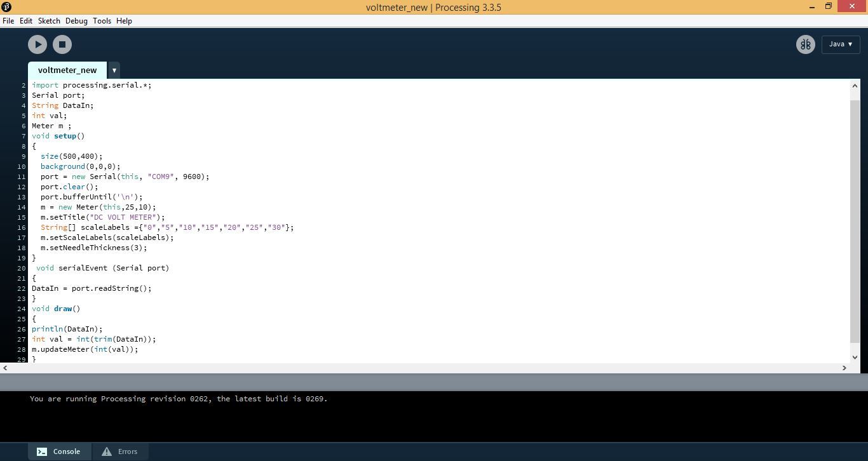Minimize the Processing window

tap(812, 7)
